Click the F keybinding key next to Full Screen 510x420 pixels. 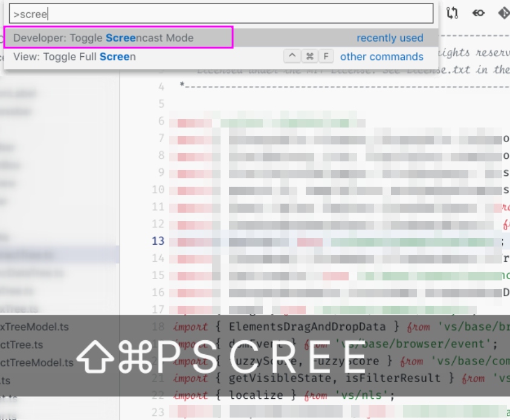coord(326,56)
